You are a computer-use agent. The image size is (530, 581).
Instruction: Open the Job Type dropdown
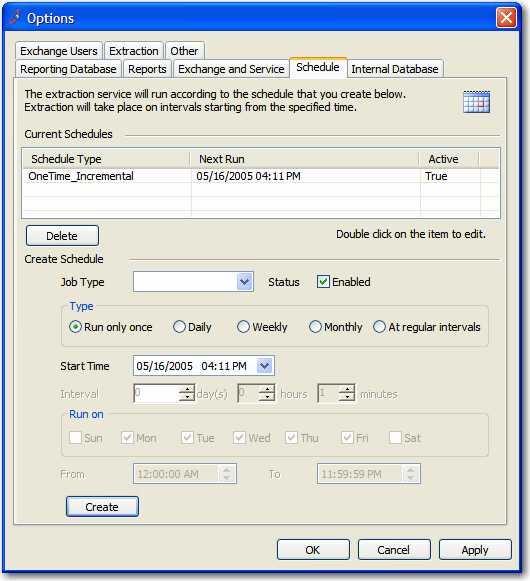(x=245, y=282)
